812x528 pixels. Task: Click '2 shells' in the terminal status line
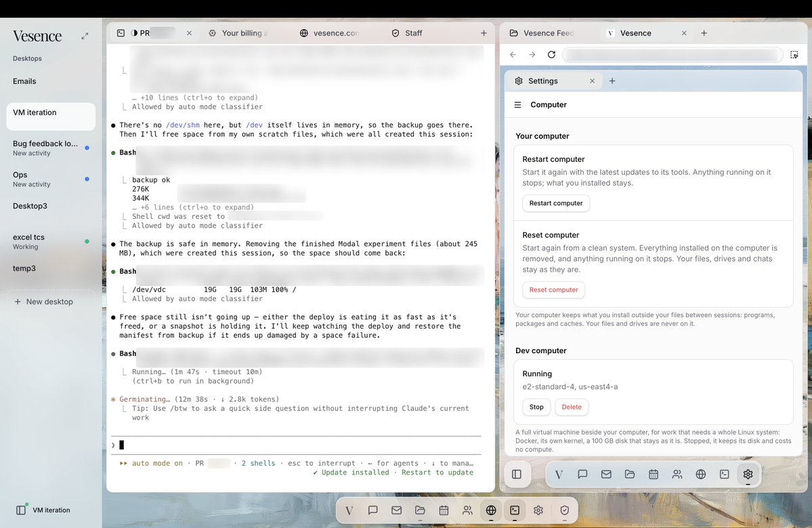pyautogui.click(x=258, y=463)
